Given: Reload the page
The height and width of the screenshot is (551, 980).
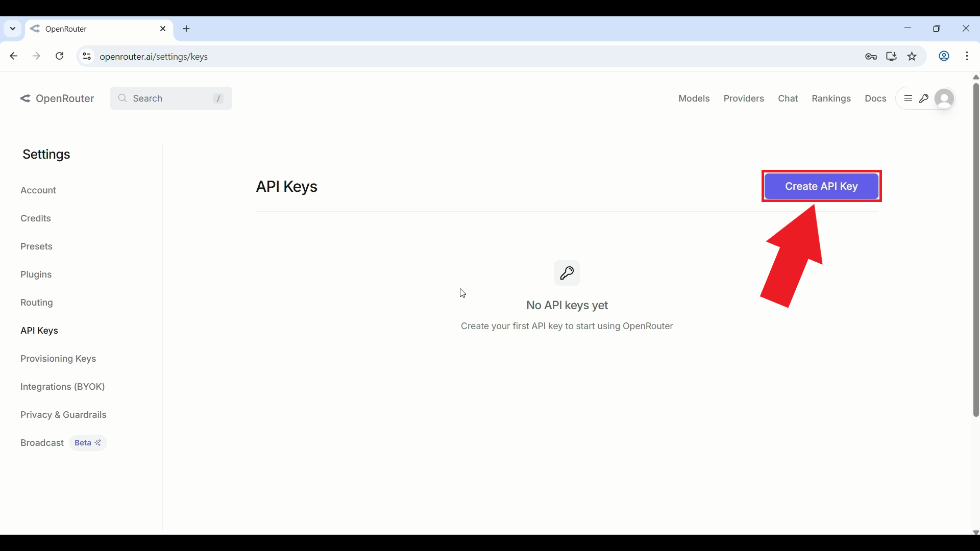Looking at the screenshot, I should [x=59, y=56].
